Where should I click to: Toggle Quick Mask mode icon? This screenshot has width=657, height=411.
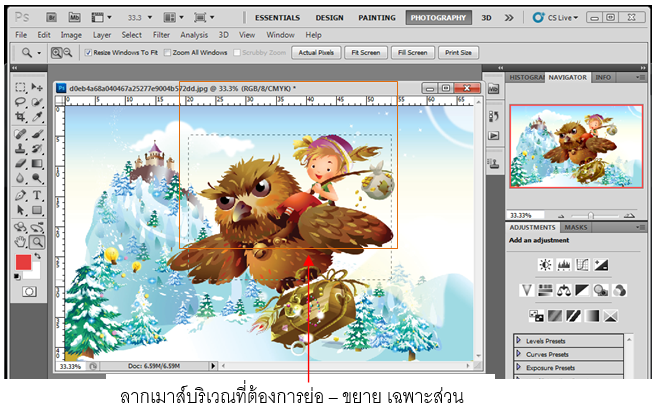click(x=29, y=291)
